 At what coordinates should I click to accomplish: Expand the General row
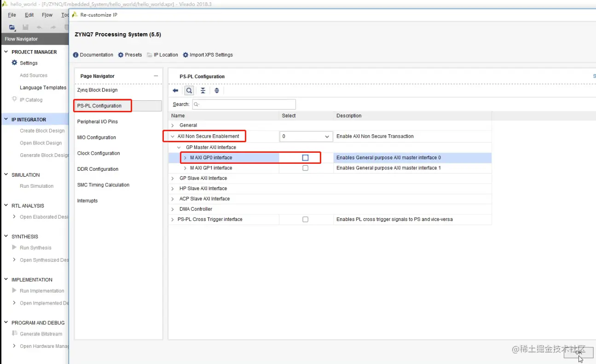(x=173, y=125)
